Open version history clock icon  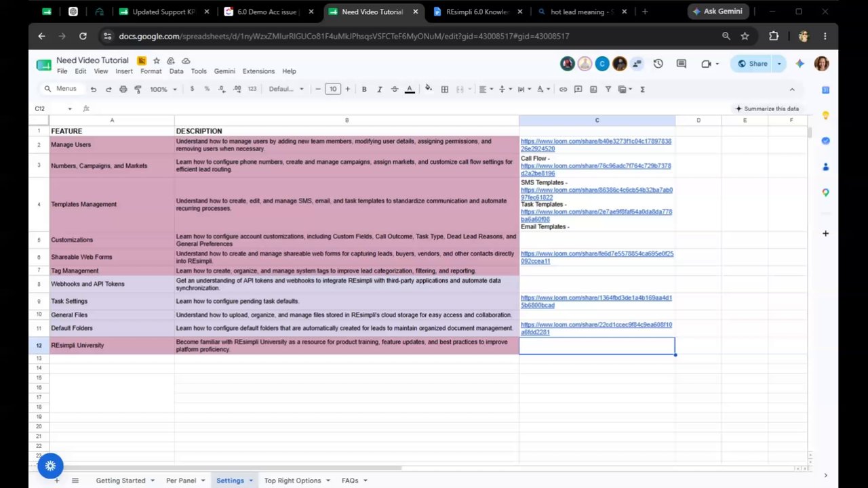[658, 64]
